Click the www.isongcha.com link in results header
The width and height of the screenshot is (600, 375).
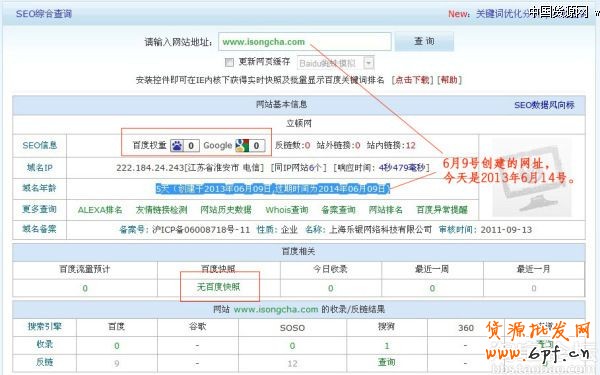(x=276, y=309)
